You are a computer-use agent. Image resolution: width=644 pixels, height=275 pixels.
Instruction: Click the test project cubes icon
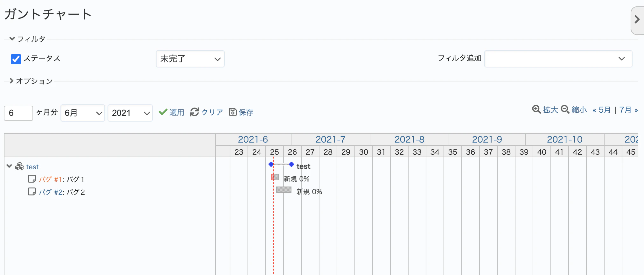click(20, 166)
